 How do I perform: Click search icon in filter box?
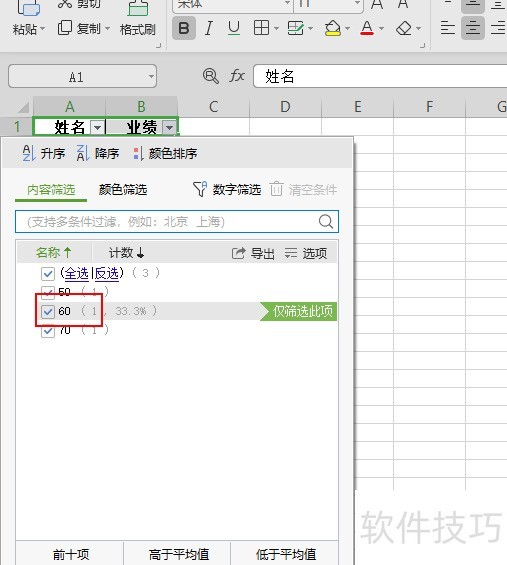(x=326, y=222)
